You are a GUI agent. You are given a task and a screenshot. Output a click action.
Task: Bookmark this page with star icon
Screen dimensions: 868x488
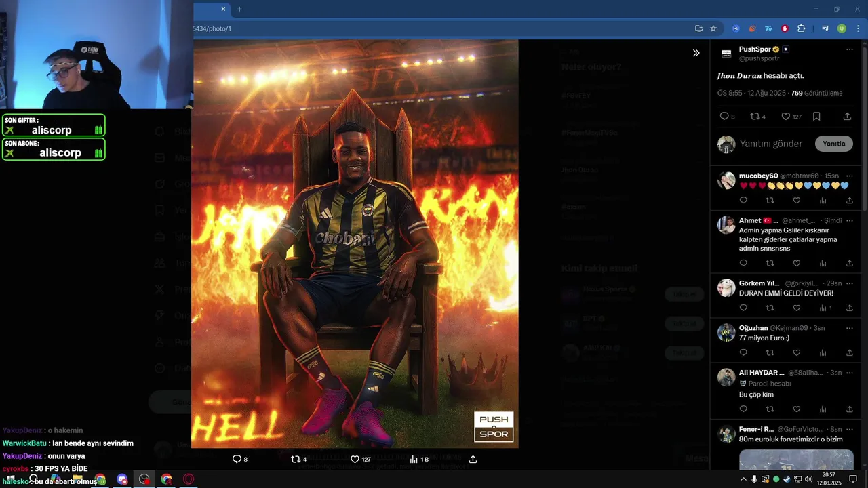(713, 28)
